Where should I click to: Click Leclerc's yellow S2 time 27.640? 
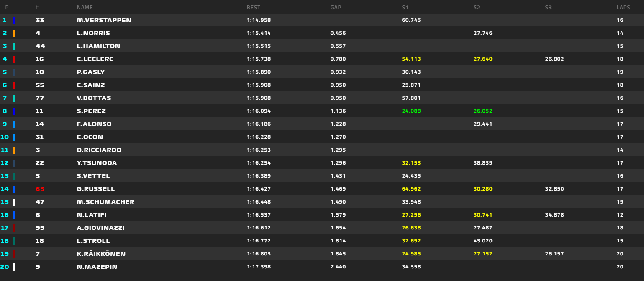coord(482,59)
